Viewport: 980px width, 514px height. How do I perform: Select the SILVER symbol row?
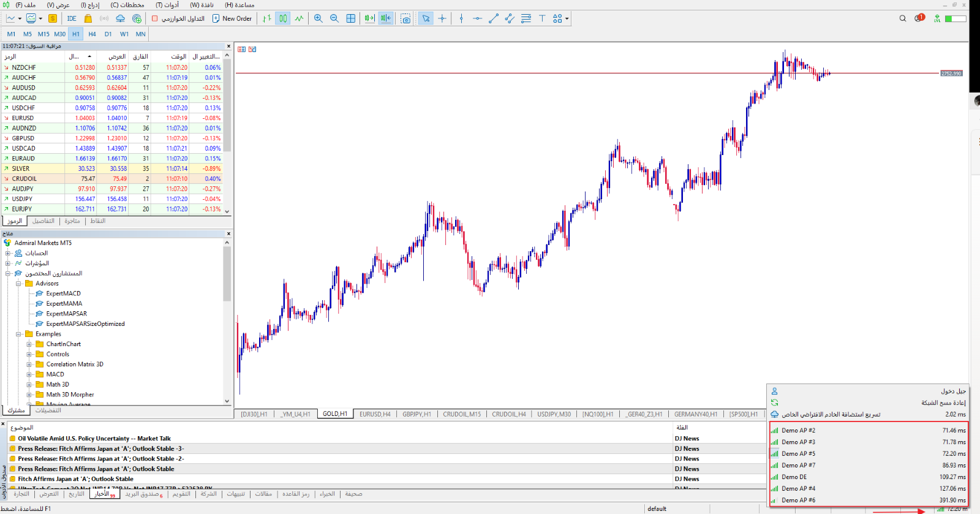click(112, 168)
